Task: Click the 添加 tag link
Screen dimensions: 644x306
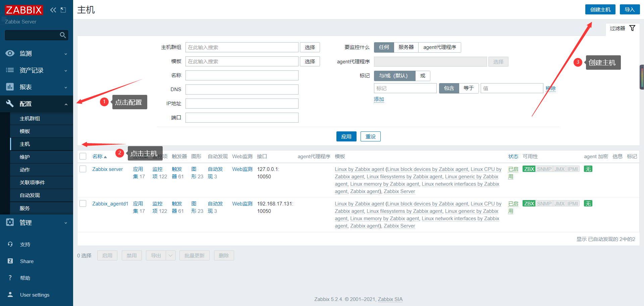Action: pos(379,99)
